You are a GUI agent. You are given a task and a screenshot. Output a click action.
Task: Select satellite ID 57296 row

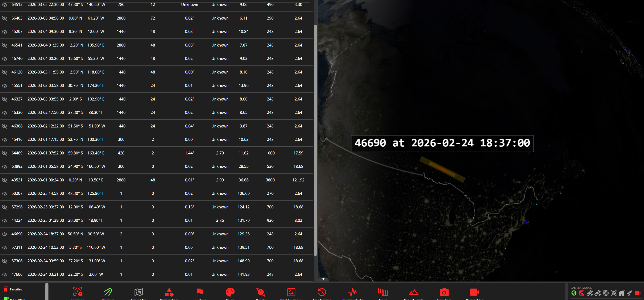pos(17,207)
